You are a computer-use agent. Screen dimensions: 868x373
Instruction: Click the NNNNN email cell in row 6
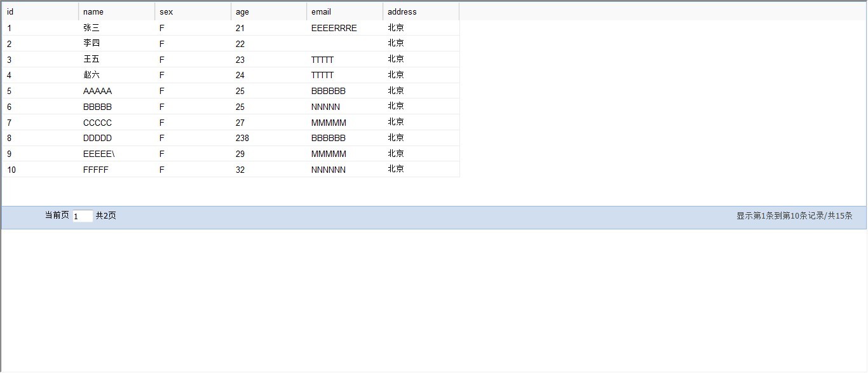(x=325, y=107)
